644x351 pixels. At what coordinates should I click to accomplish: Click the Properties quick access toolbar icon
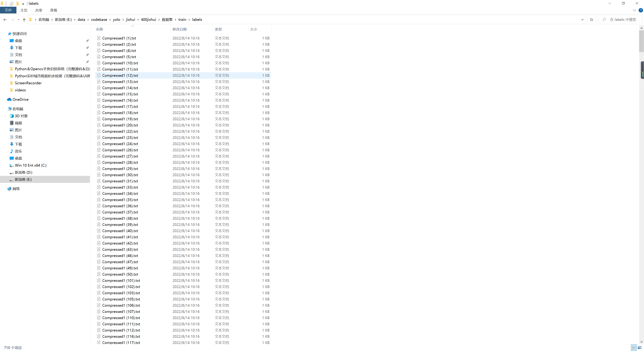tap(12, 4)
